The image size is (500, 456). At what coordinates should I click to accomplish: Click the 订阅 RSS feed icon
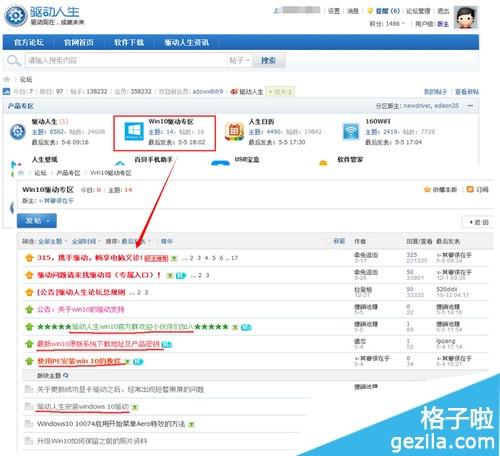coord(470,189)
